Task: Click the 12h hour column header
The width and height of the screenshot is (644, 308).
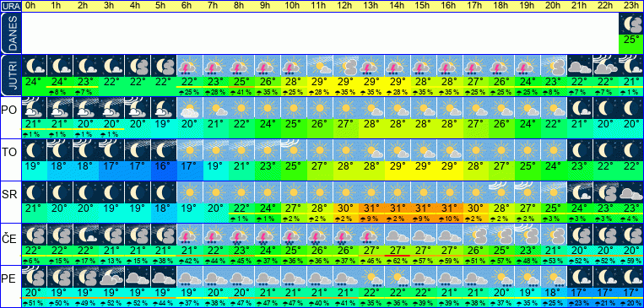Action: point(345,5)
